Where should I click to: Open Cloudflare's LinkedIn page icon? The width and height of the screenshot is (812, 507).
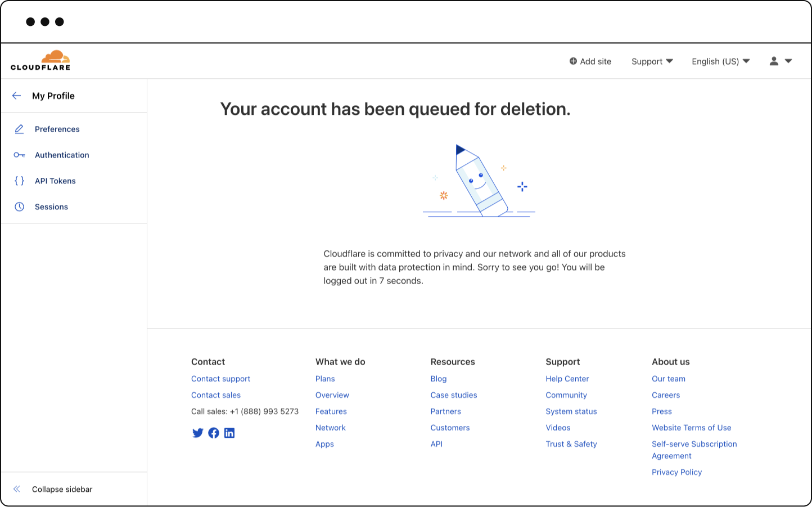point(229,433)
